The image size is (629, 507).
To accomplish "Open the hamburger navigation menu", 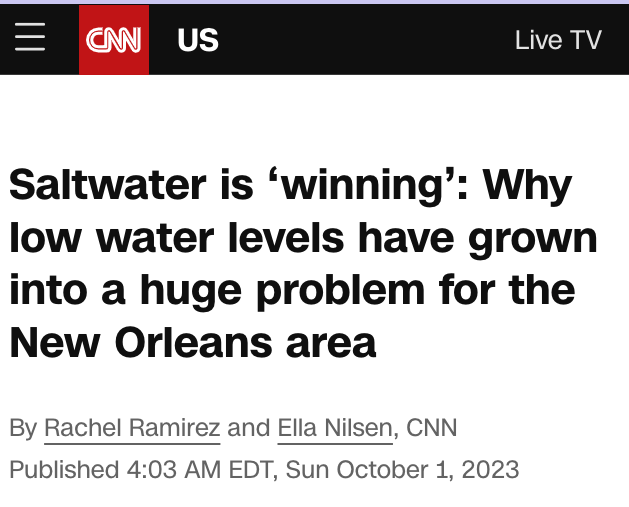I will pyautogui.click(x=30, y=39).
